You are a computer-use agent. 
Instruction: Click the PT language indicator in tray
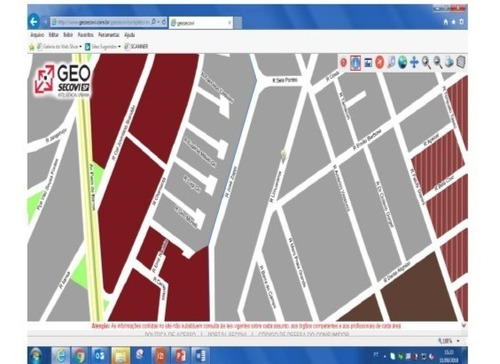pos(376,356)
